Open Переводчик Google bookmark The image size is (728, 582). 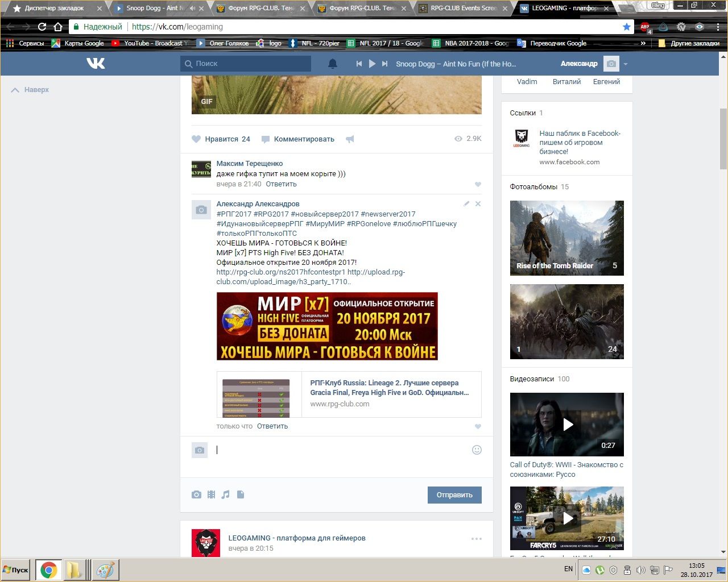point(552,43)
